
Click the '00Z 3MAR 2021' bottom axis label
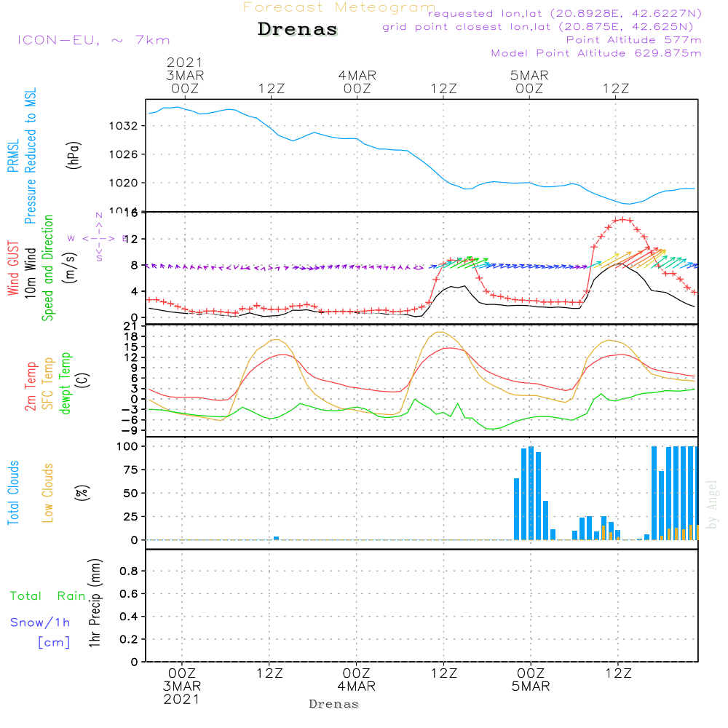181,687
